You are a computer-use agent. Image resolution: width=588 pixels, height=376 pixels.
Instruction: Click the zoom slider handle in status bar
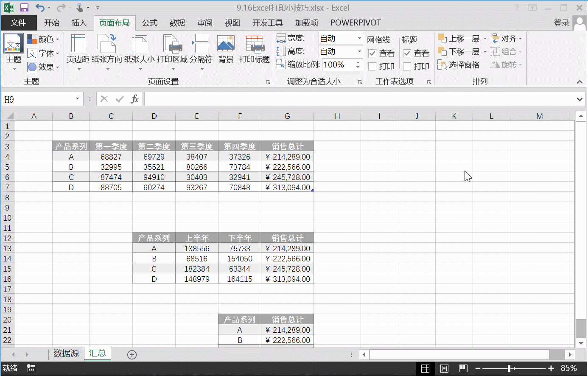509,368
